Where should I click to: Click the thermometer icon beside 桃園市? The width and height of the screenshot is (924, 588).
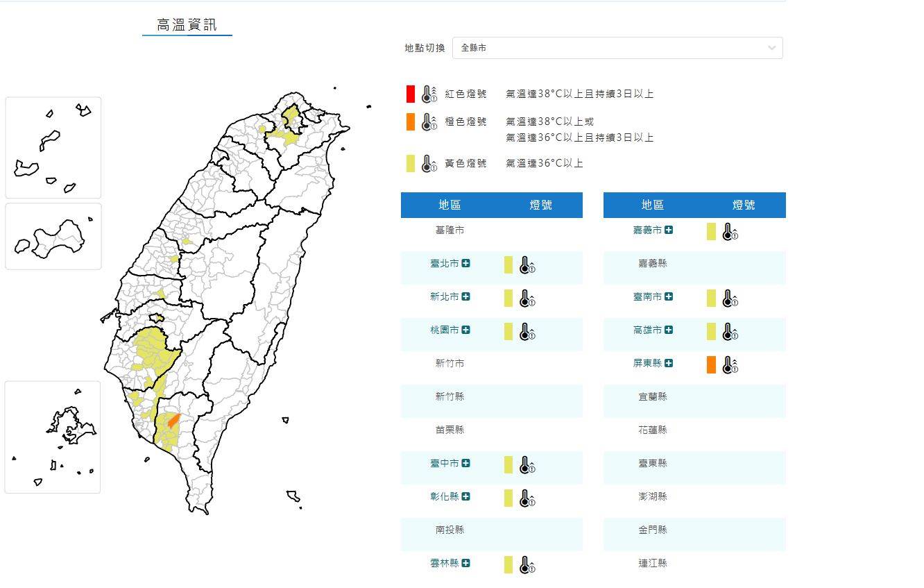(527, 331)
